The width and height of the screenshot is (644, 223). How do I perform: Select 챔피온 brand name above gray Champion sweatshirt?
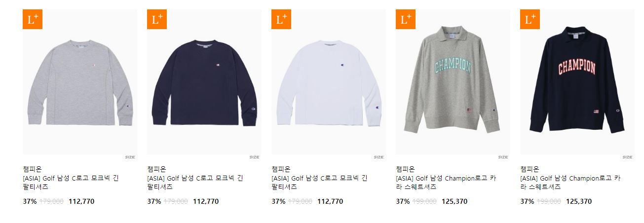coord(405,169)
